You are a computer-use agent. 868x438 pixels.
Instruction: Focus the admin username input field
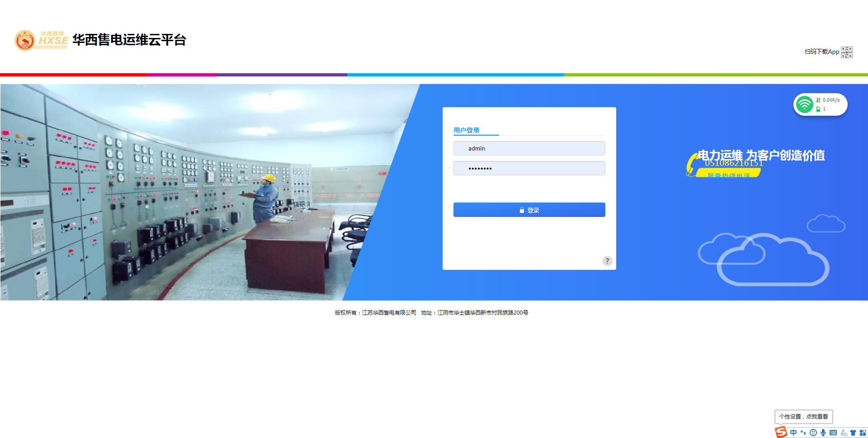pos(529,148)
